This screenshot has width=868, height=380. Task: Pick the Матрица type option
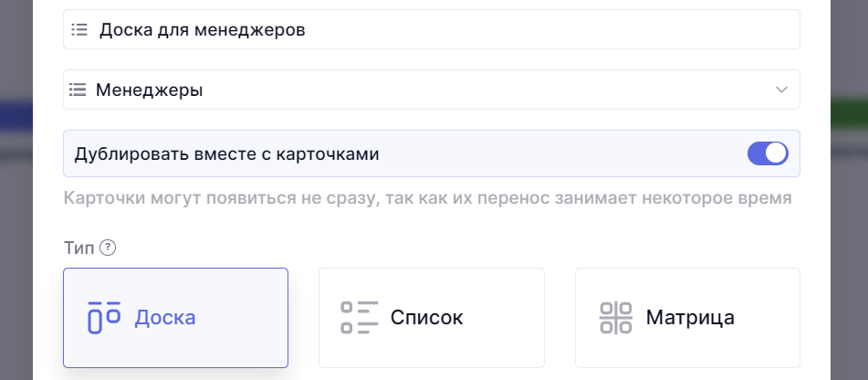click(x=687, y=317)
